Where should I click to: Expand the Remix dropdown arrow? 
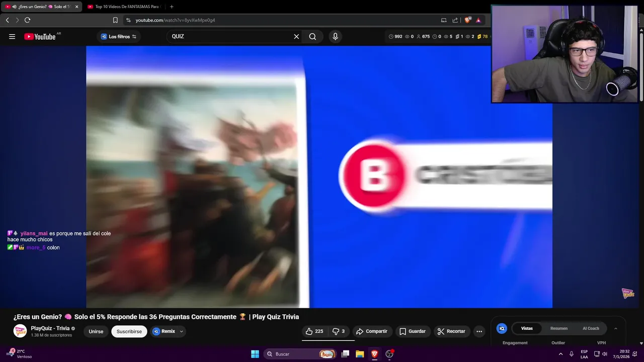182,331
